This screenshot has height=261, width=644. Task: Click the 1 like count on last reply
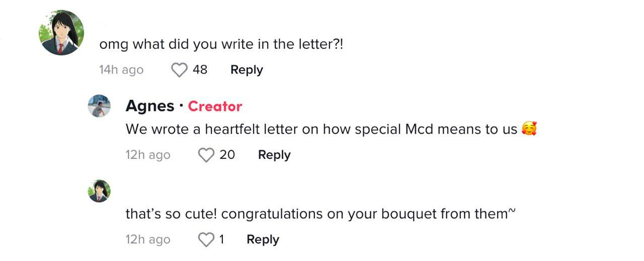(x=221, y=240)
